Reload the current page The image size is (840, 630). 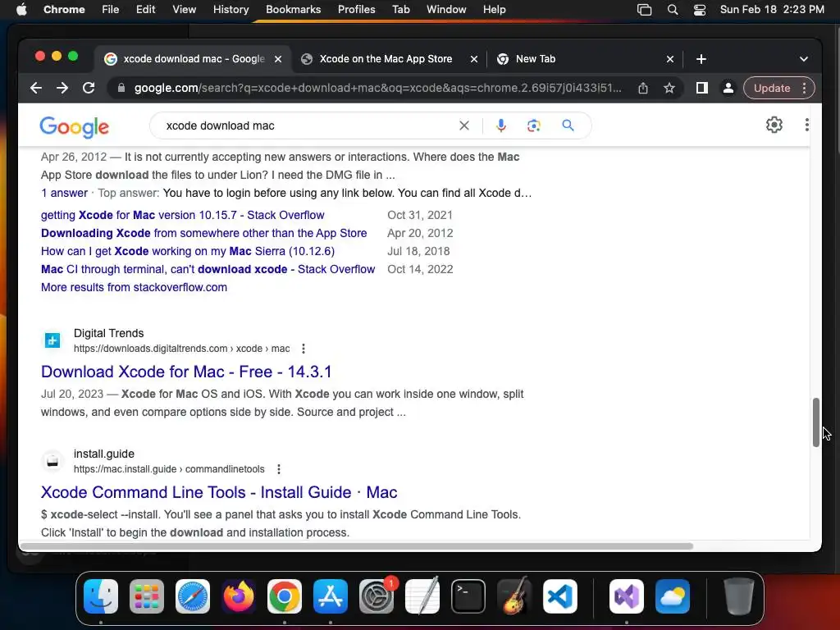click(89, 88)
